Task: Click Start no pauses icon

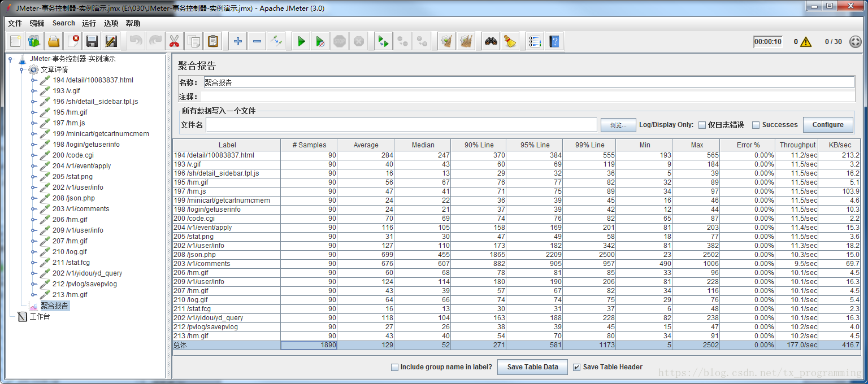Action: (320, 41)
